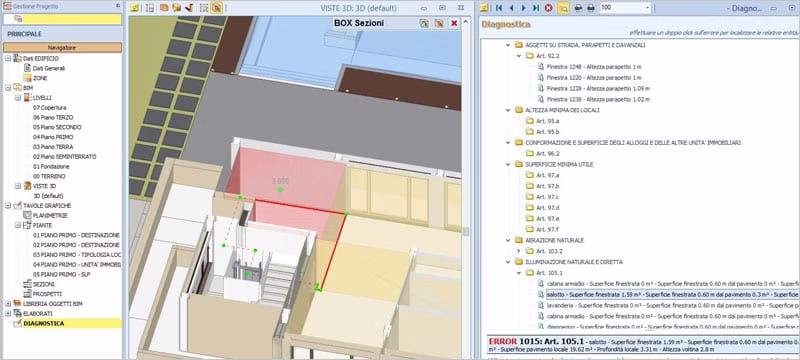Image resolution: width=800 pixels, height=360 pixels.
Task: Collapse AGGETTI SU STRADA, PARAPETTI E DAVANZALI group
Action: [508, 45]
